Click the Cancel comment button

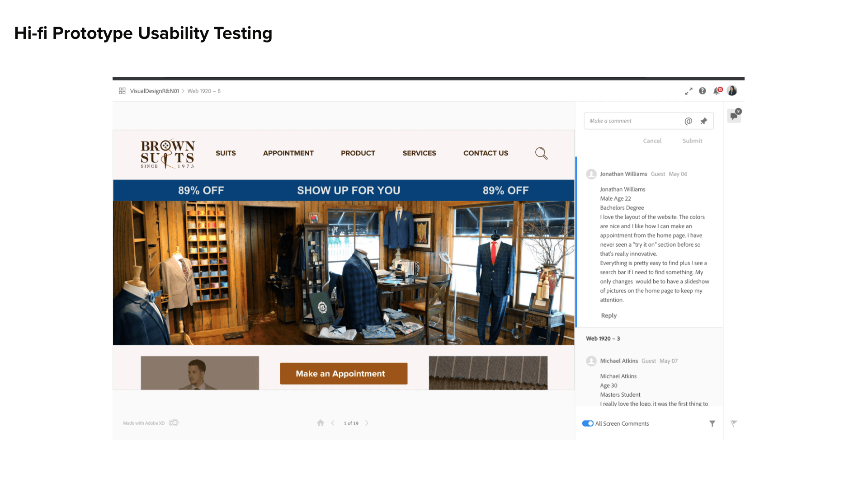652,141
